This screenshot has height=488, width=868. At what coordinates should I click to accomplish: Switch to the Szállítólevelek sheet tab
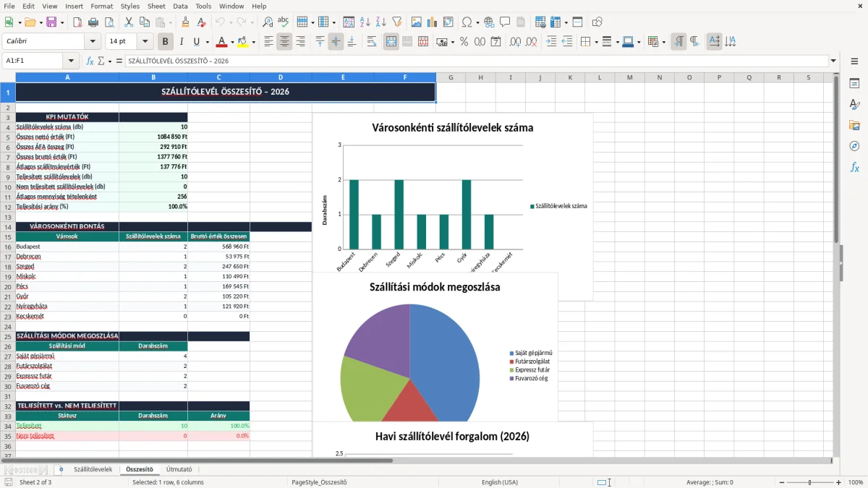(93, 470)
